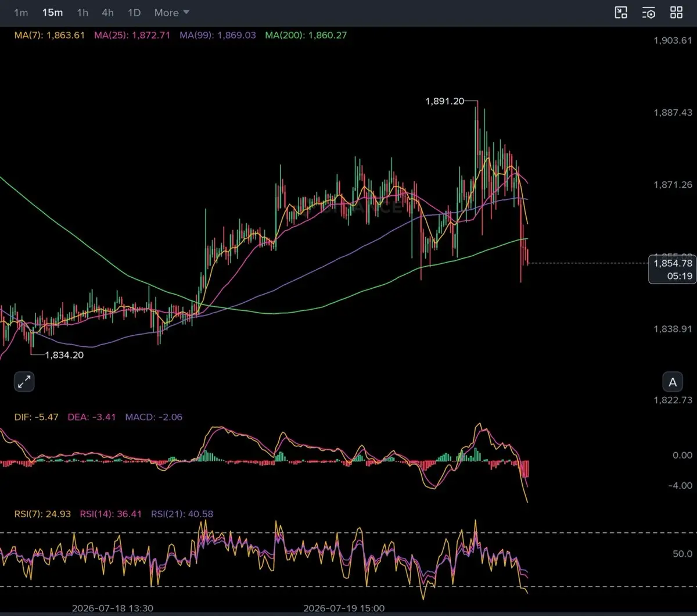
Task: Open the drawing tools icon in top bar
Action: (x=621, y=13)
